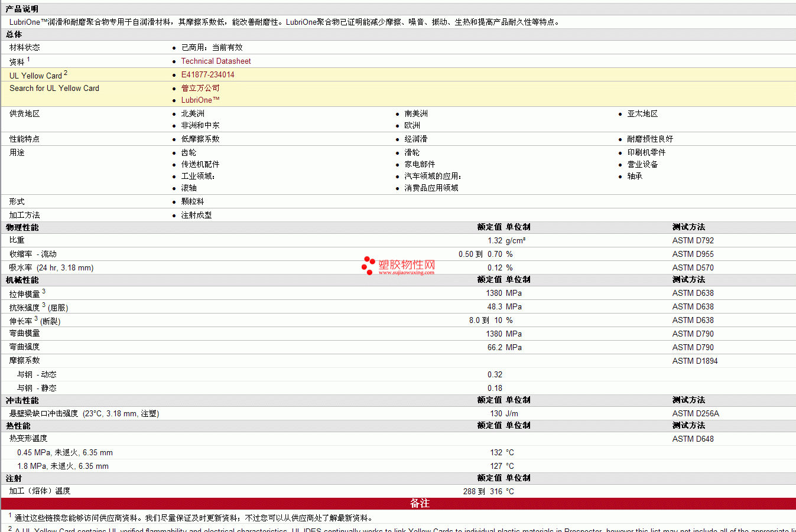796x532 pixels.
Task: Click the application 营业设备
Action: click(642, 164)
